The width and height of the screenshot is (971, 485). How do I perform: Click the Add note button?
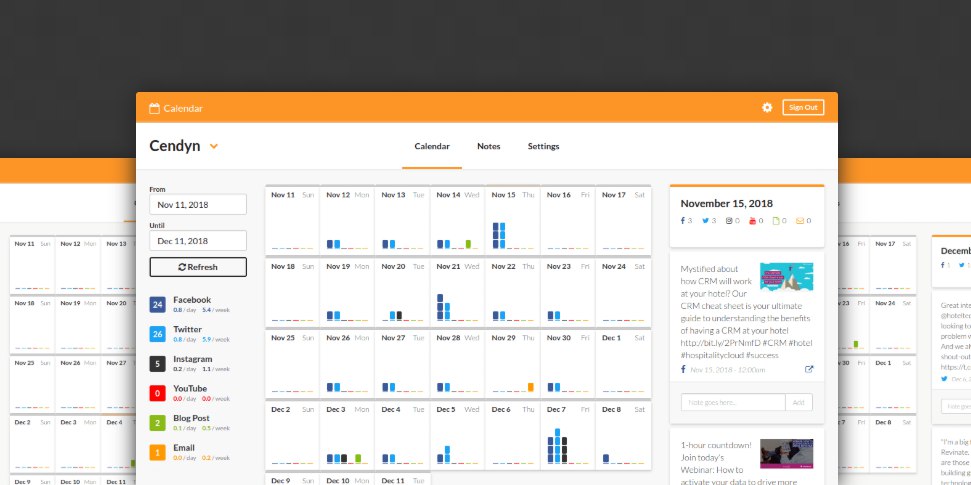point(799,403)
